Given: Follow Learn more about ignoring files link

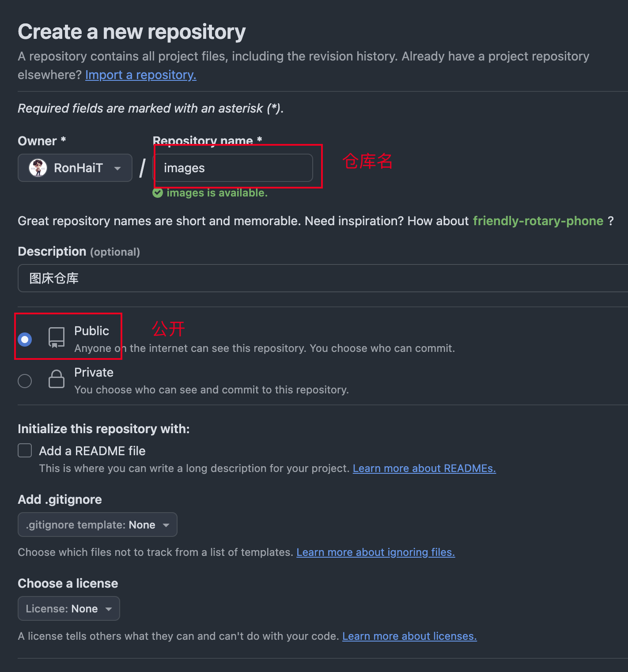Looking at the screenshot, I should (376, 552).
